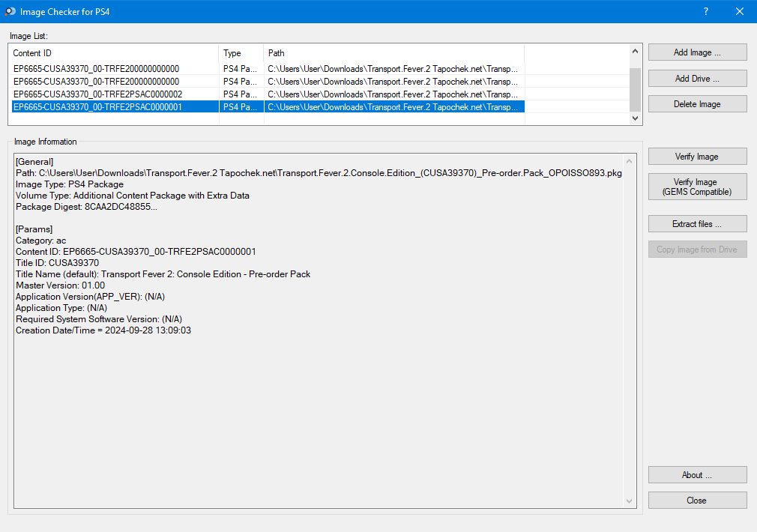Click the Path cell of the TRFE2PSAC0000002 row
This screenshot has width=757, height=532.
(394, 94)
